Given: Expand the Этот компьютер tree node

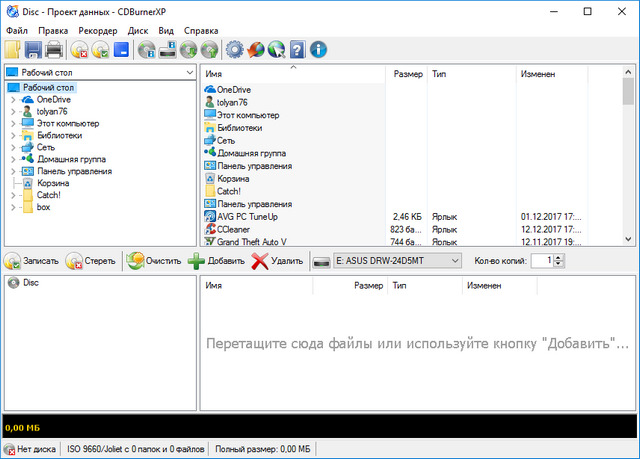Looking at the screenshot, I should tap(12, 124).
